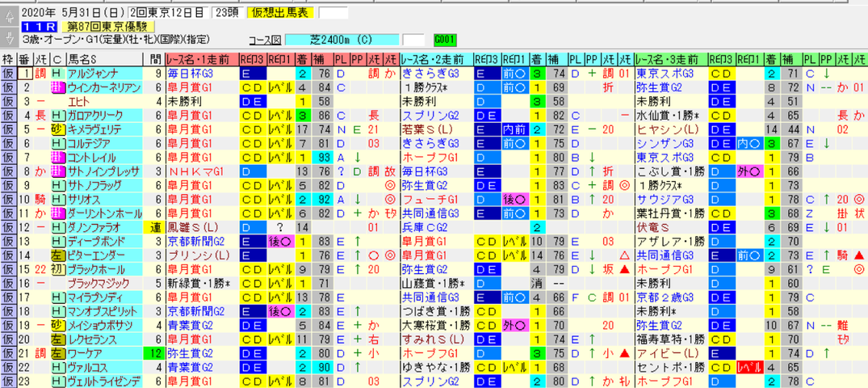The width and height of the screenshot is (868, 388).
Task: Click the 掛 icon beside コントレイル
Action: (57, 158)
